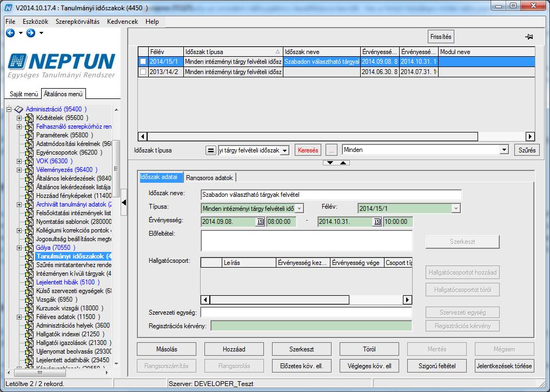This screenshot has height=392, width=550.
Task: Click the Frissítés button
Action: coord(441,37)
